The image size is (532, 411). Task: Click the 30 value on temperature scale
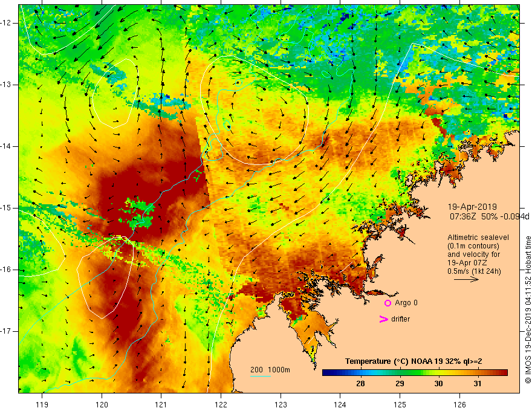click(438, 384)
